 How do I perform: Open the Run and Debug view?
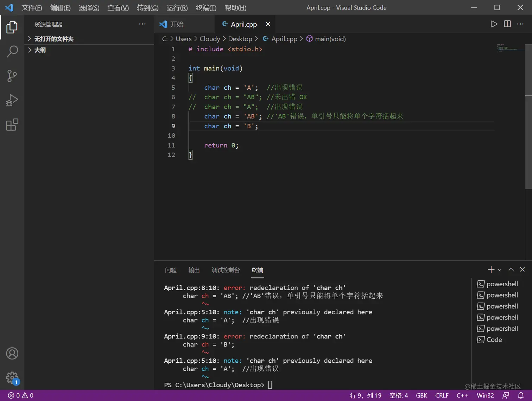12,100
